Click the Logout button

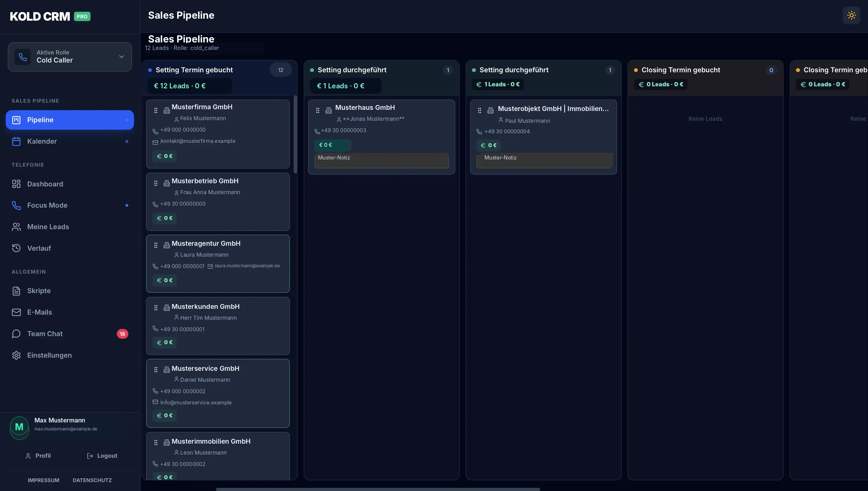[102, 456]
